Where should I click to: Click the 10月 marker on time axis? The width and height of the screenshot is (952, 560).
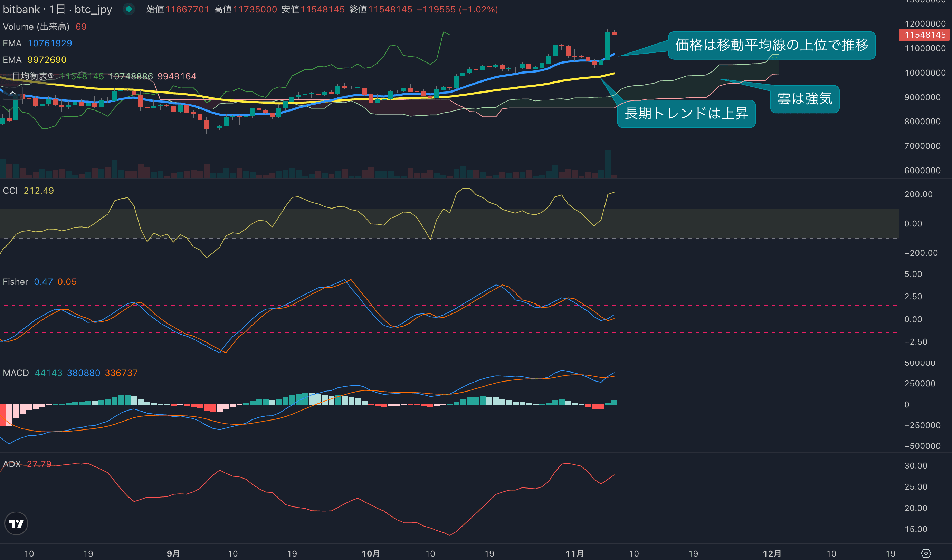[x=371, y=553]
